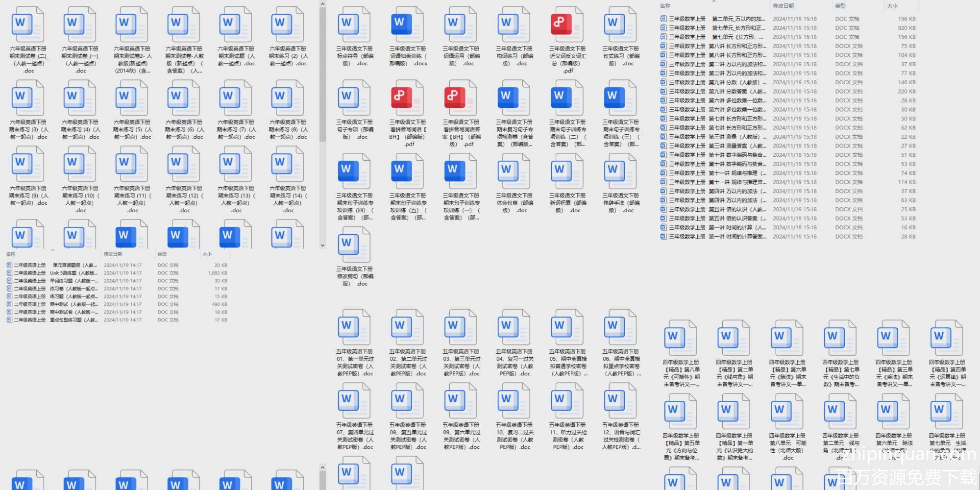Click scroll down arrow of top-left file pane
This screenshot has height=490, width=980.
[322, 245]
